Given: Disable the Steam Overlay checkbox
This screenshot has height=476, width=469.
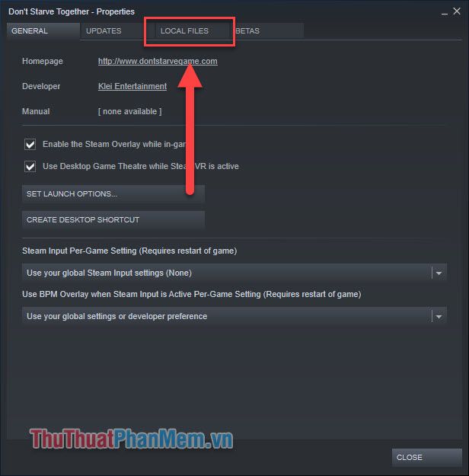Looking at the screenshot, I should (x=30, y=144).
